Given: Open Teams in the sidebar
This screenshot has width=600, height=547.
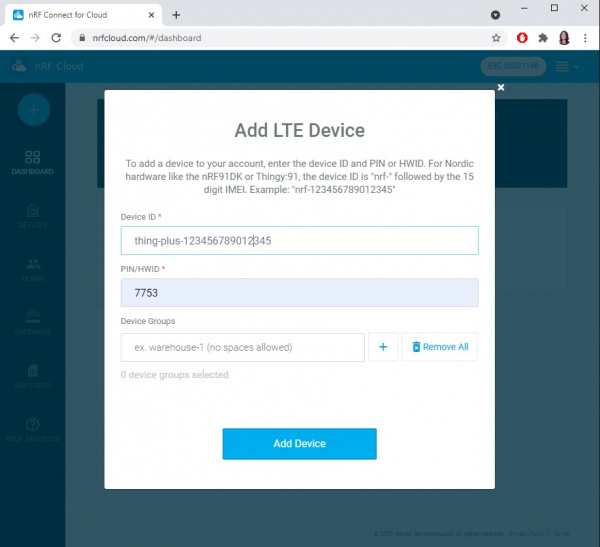Looking at the screenshot, I should click(x=33, y=270).
